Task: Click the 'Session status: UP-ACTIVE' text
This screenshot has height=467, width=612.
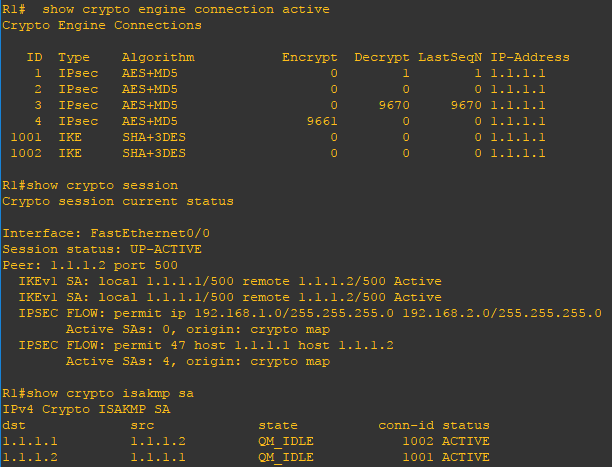Action: pos(102,250)
